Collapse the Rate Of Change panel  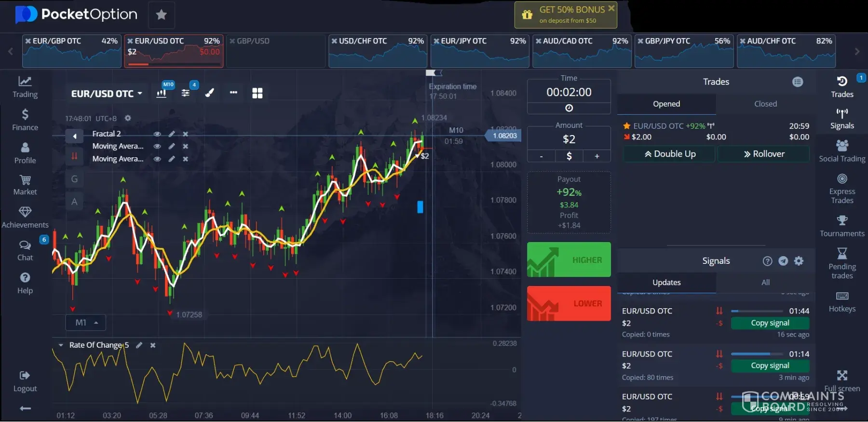pos(61,345)
